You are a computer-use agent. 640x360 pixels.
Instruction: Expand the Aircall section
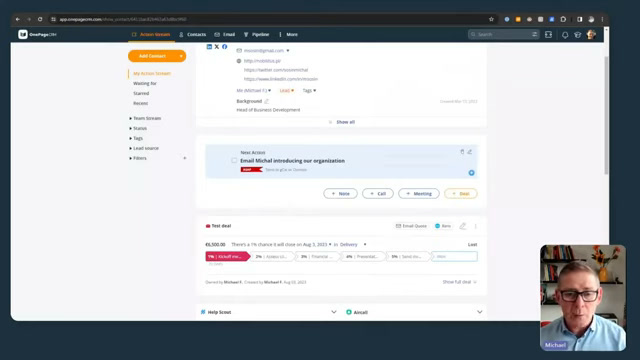480,312
